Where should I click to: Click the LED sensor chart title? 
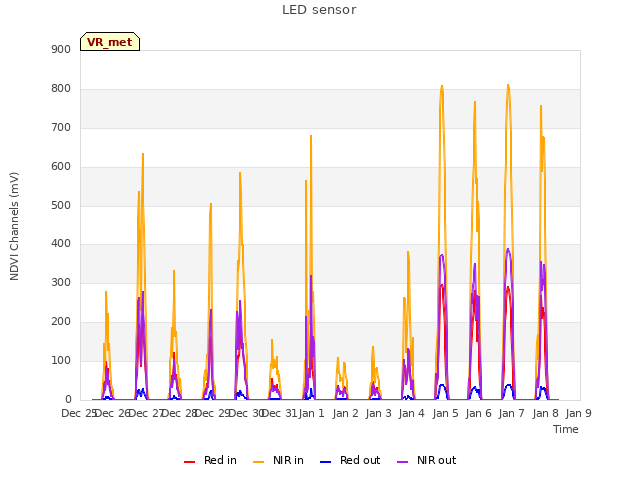[319, 10]
